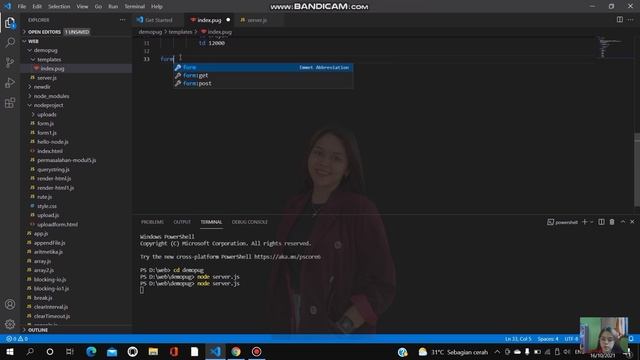Click Ln 33, Col 5 status indicator

(518, 339)
